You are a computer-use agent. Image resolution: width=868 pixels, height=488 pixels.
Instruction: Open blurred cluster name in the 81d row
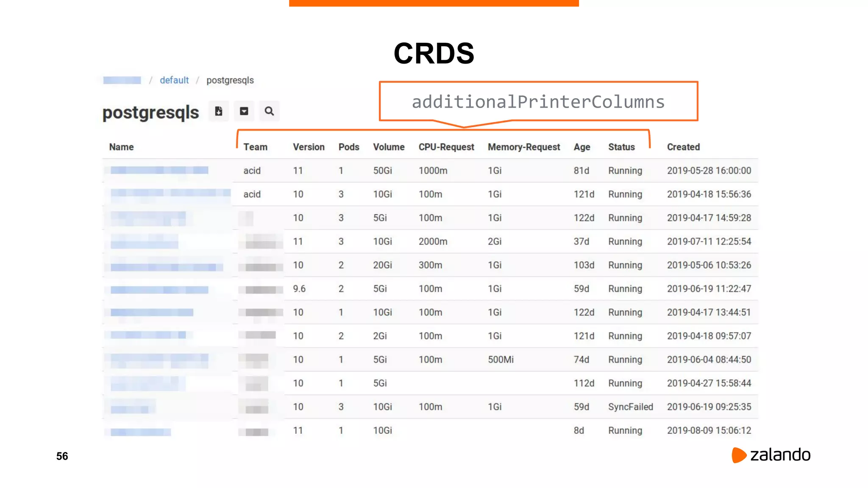(159, 170)
